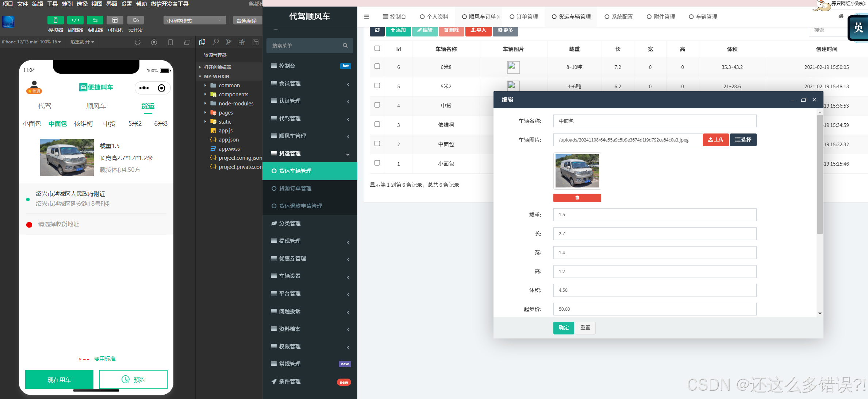The height and width of the screenshot is (399, 868).
Task: Click the 车辆名称 input field
Action: point(654,121)
